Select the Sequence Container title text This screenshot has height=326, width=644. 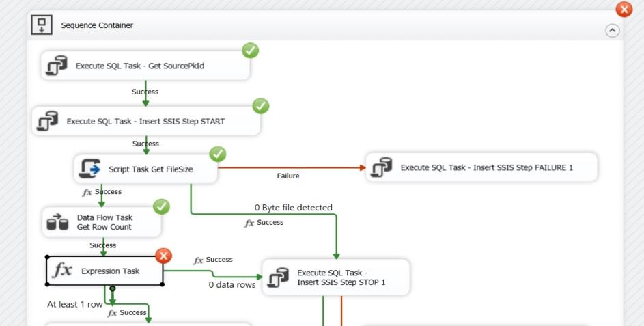(97, 25)
